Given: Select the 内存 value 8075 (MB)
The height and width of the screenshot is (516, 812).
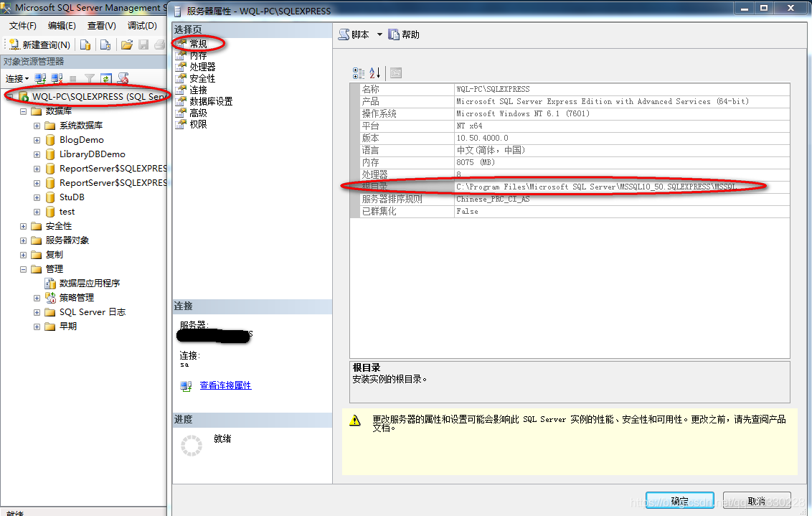Looking at the screenshot, I should point(476,163).
